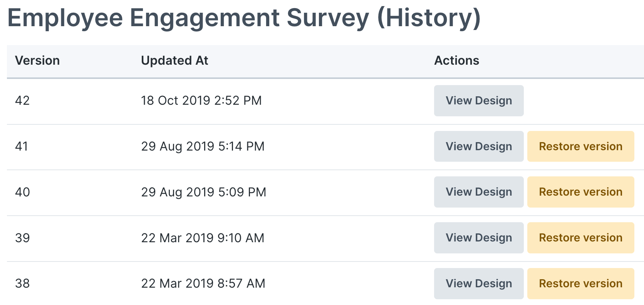Image resolution: width=644 pixels, height=305 pixels.
Task: Restore version 41
Action: 580,146
